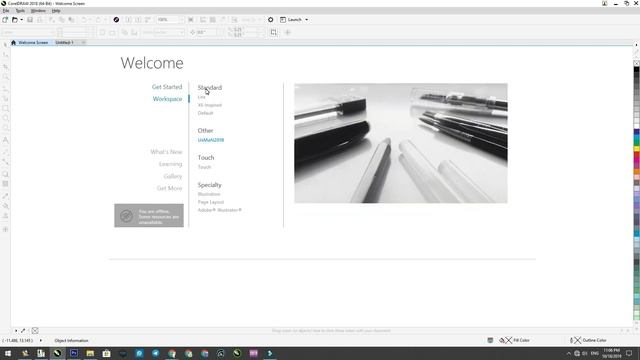640x360 pixels.
Task: Open the Options gear icon
Action: (x=270, y=20)
